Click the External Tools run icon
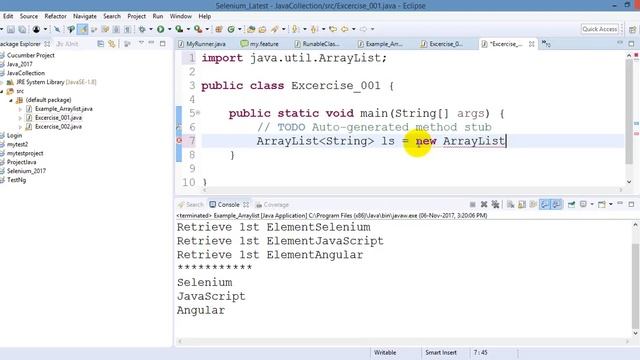The image size is (640, 360). [198, 29]
